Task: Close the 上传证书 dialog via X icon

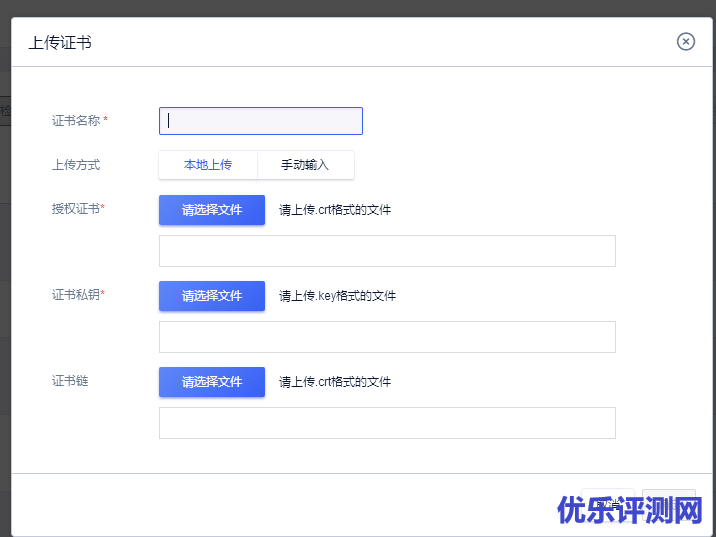Action: click(x=685, y=41)
